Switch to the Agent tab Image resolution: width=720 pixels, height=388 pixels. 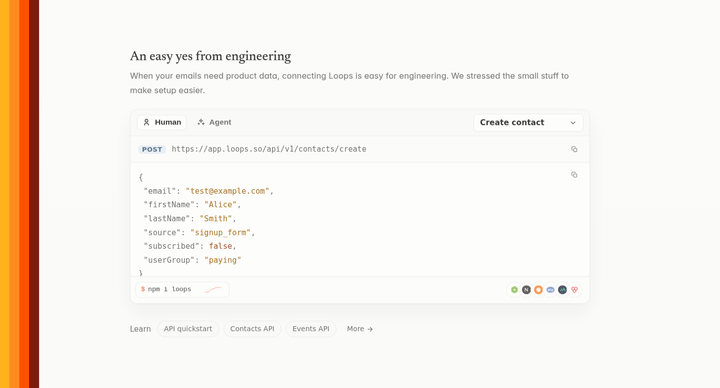coord(214,122)
